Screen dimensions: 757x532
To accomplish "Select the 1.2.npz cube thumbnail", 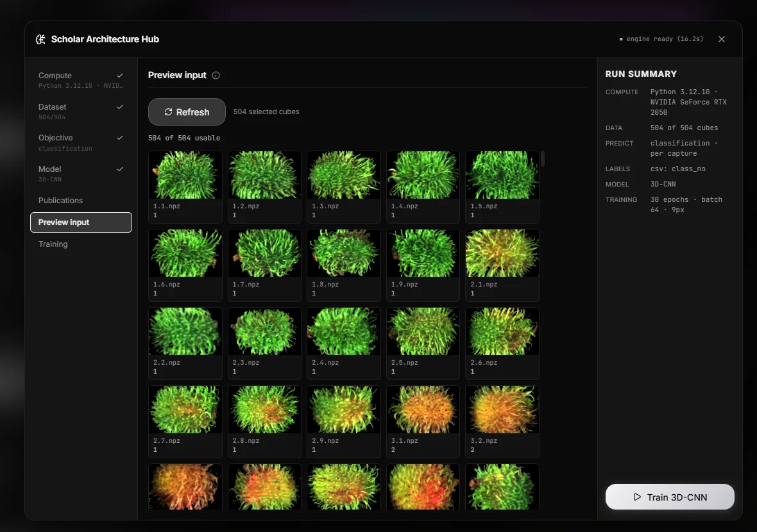I will tap(264, 174).
